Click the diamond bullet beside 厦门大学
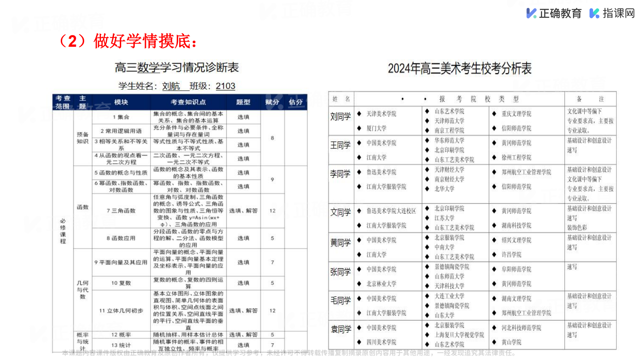The height and width of the screenshot is (357, 644). coord(359,128)
